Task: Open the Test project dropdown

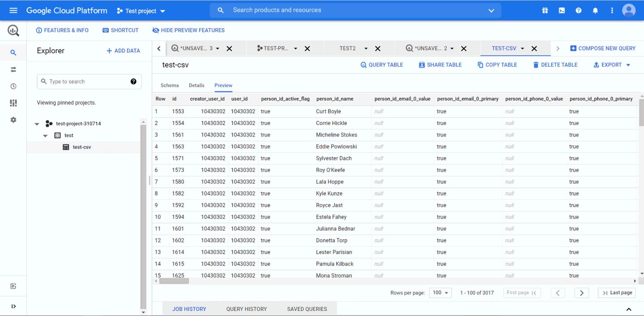Action: [140, 10]
